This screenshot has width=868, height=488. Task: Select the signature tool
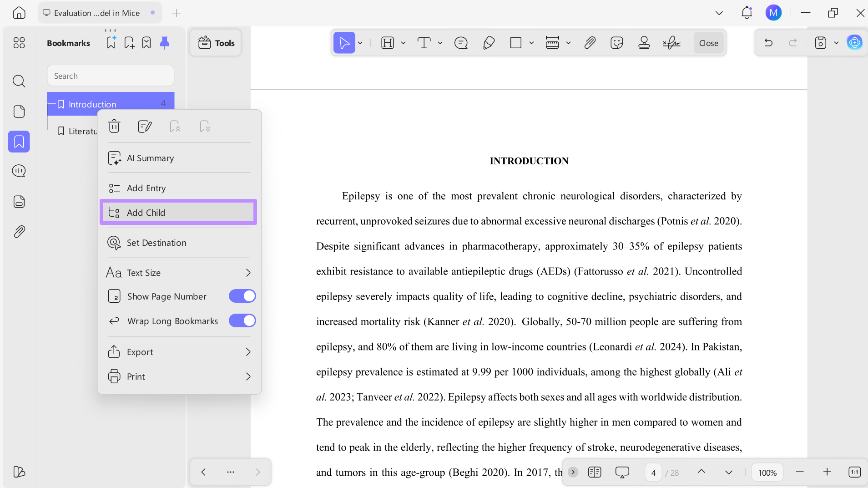[671, 43]
